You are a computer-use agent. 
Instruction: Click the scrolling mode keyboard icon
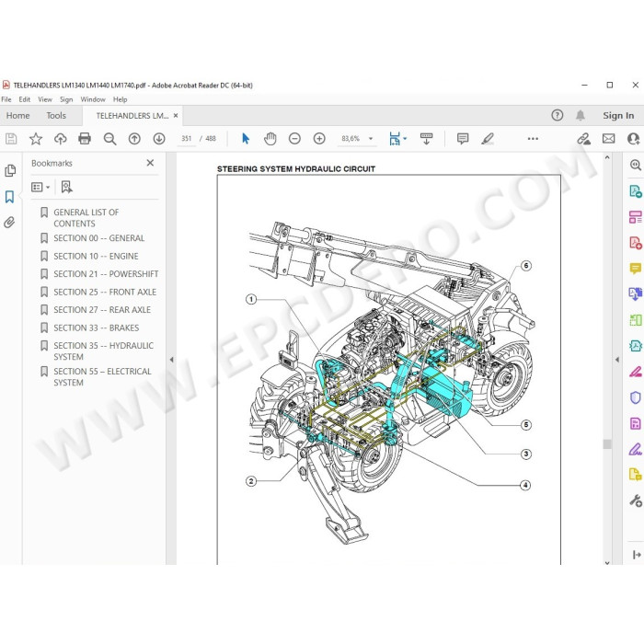(x=426, y=139)
